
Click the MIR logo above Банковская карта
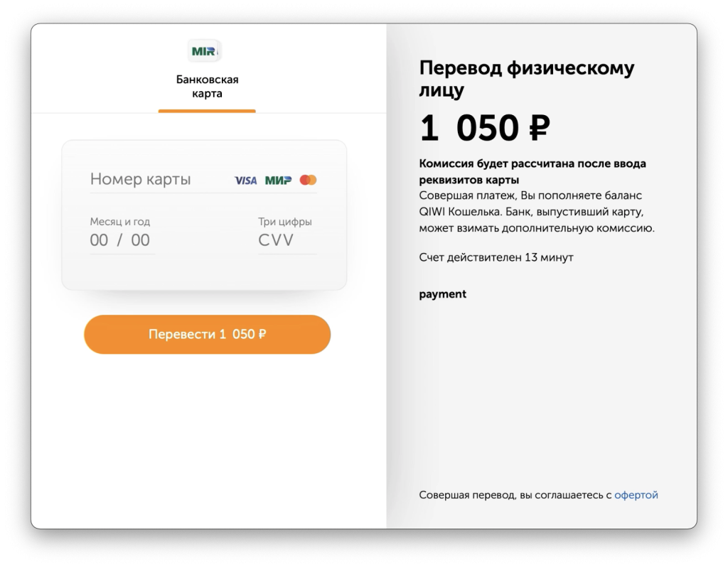206,51
